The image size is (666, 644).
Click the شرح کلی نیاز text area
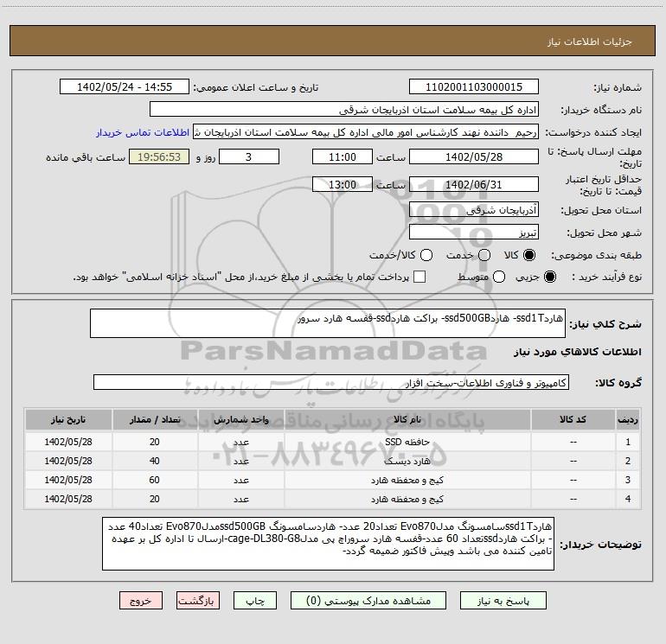click(328, 323)
